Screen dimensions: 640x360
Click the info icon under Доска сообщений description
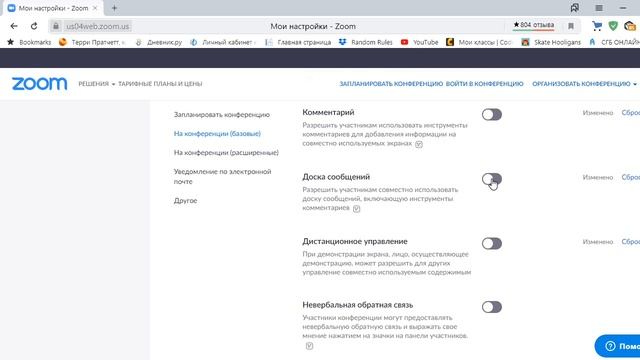356,209
